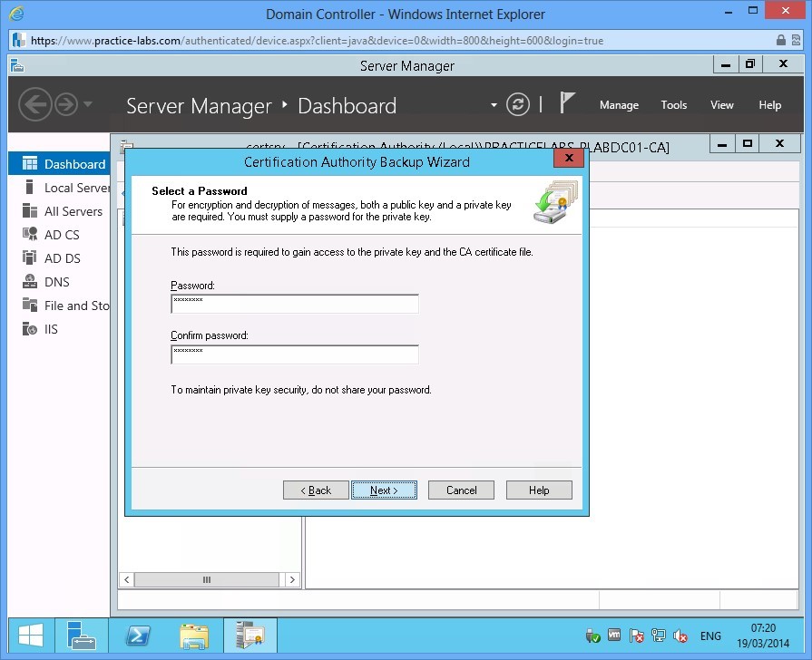Click the Server Manager refresh icon
This screenshot has width=812, height=660.
(518, 104)
